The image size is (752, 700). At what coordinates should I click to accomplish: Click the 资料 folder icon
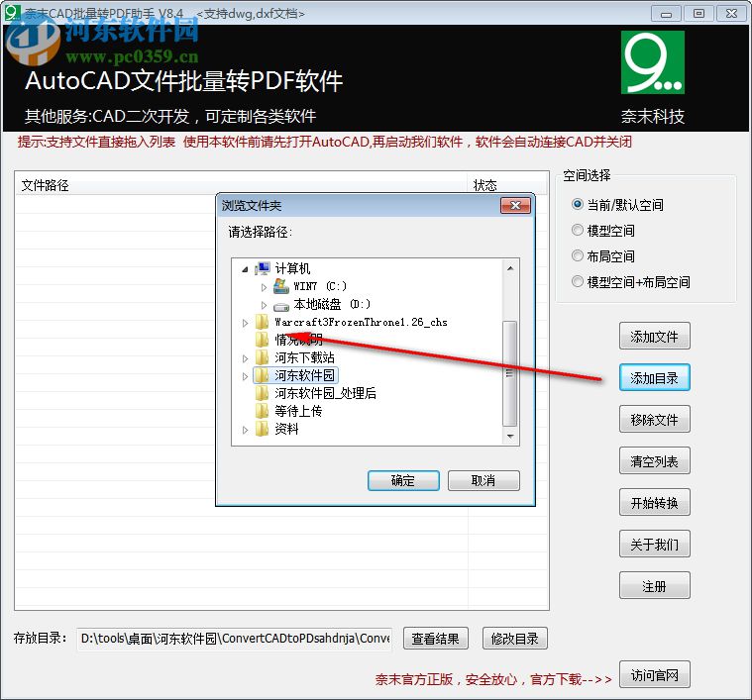262,429
